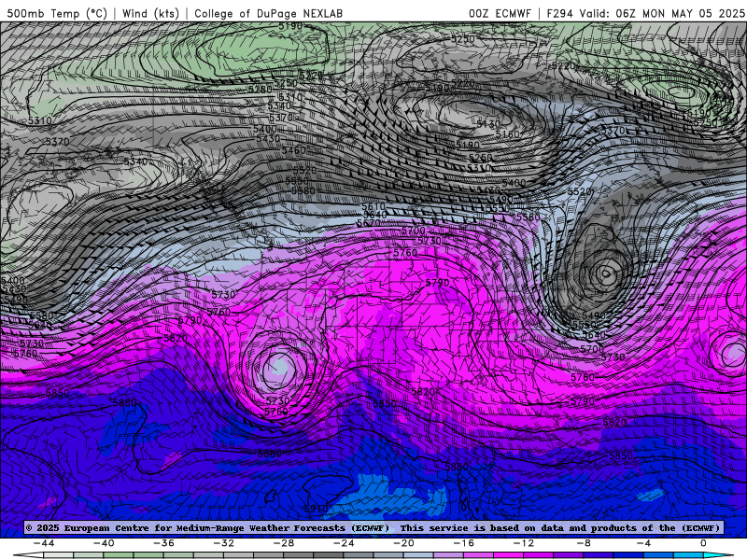Click the 5610 height contour label

(373, 206)
